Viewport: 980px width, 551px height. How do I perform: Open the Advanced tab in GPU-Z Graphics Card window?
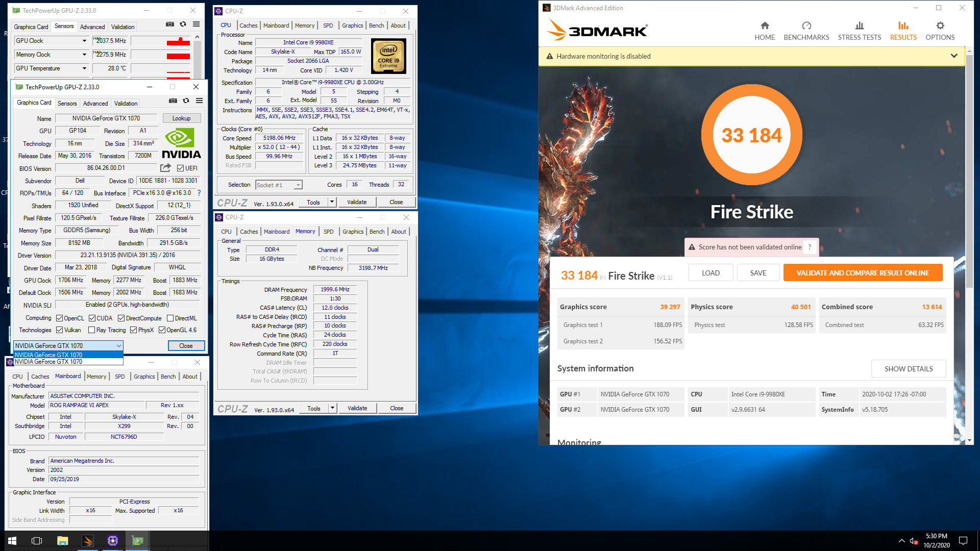95,104
